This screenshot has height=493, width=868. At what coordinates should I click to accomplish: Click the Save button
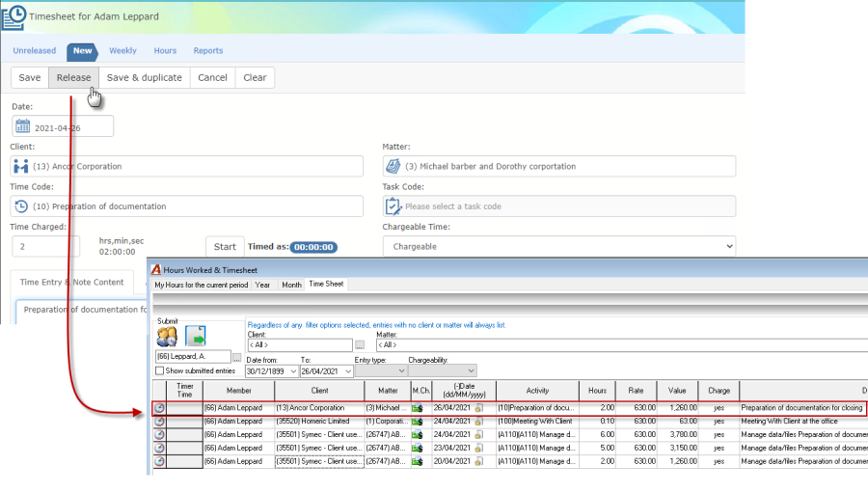click(x=30, y=77)
